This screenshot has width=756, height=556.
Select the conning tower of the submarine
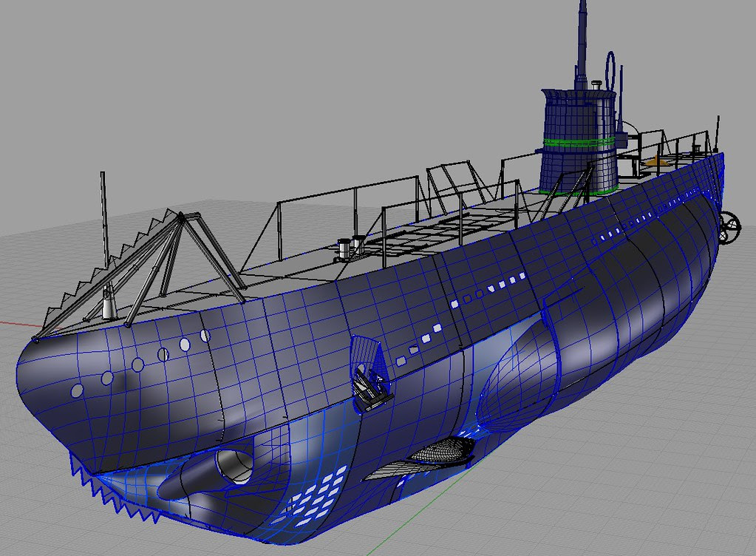[x=579, y=140]
